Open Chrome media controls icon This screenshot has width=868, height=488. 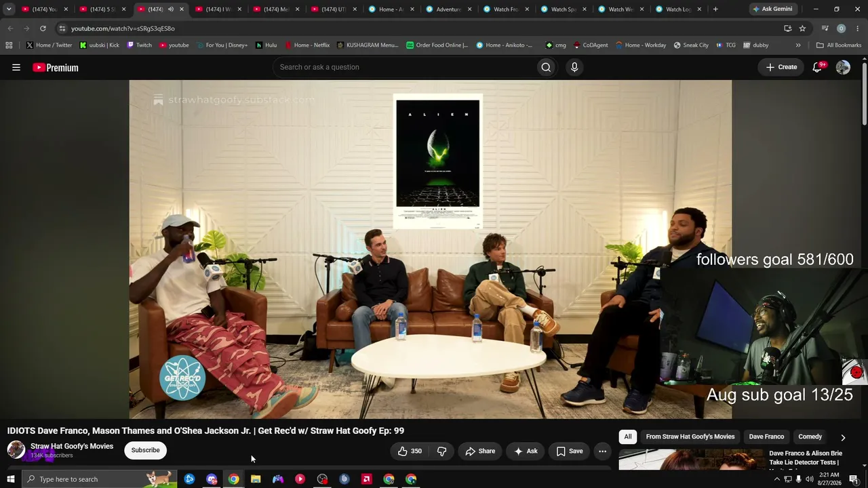[825, 28]
